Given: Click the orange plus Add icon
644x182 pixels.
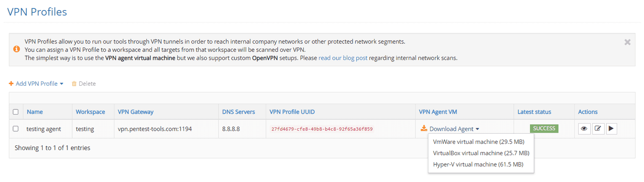Looking at the screenshot, I should (11, 84).
